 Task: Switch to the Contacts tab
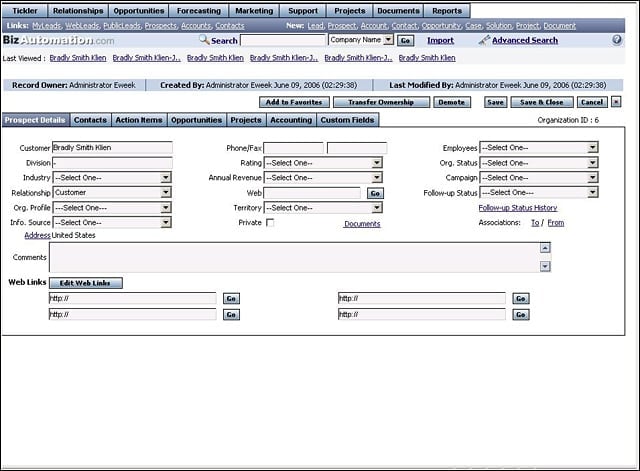coord(90,120)
